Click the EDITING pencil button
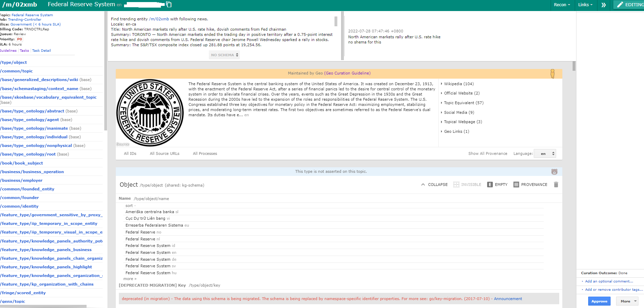This screenshot has height=308, width=644. pos(629,5)
